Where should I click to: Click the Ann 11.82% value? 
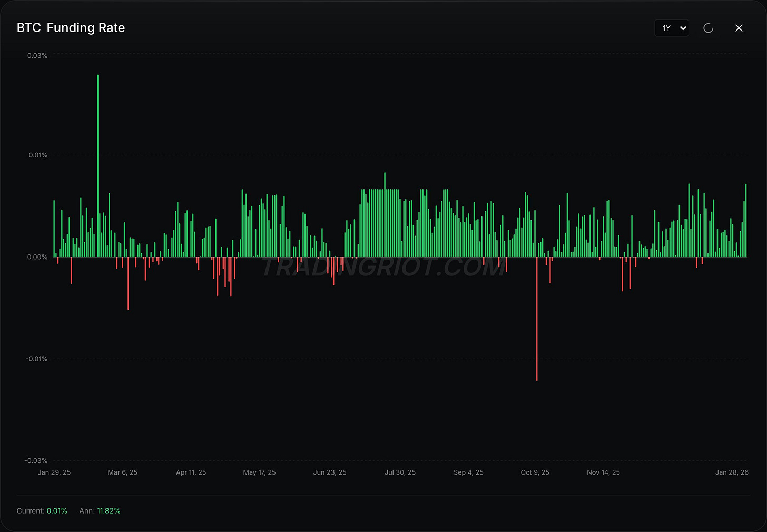point(109,511)
